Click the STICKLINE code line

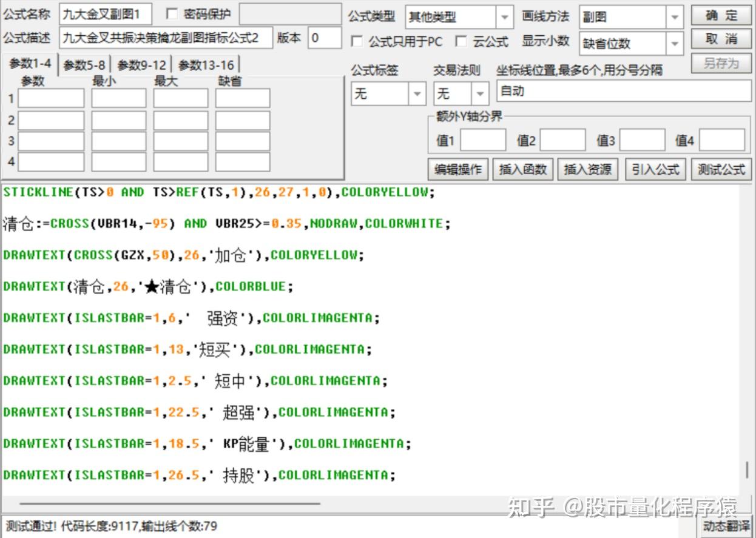pos(219,192)
